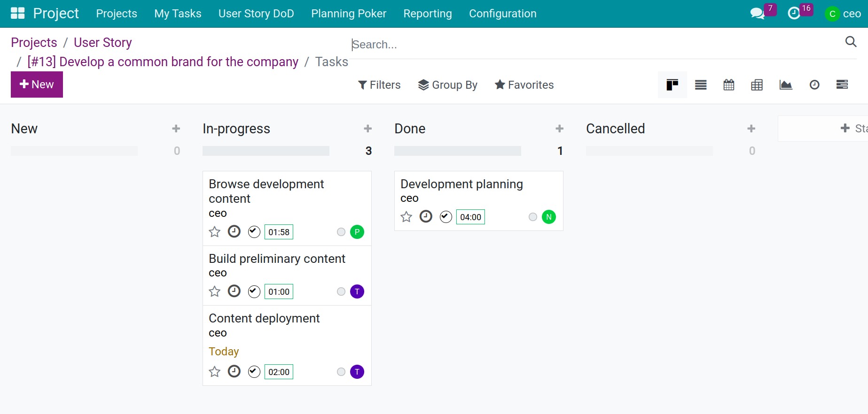Screen dimensions: 868x414
Task: Open the Configuration menu
Action: (x=503, y=14)
